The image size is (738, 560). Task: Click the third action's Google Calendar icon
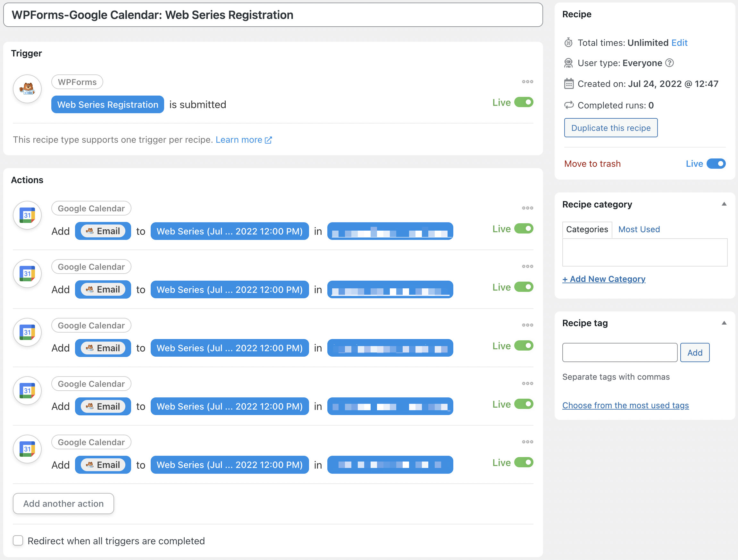[x=27, y=332]
